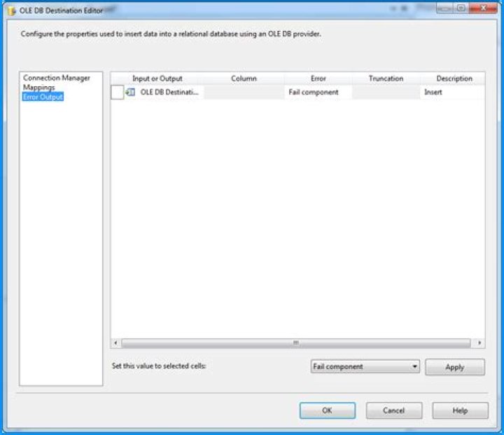The height and width of the screenshot is (435, 504).
Task: Open the Connection Manager page
Action: 57,78
